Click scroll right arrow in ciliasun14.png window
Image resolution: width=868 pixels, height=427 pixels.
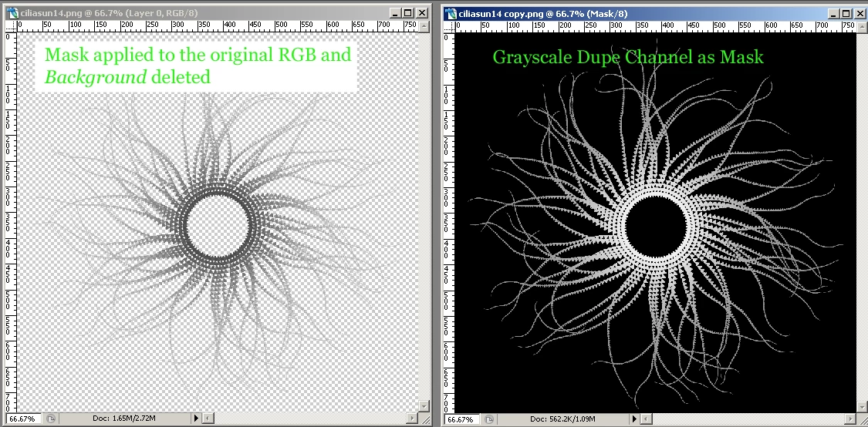coord(413,419)
